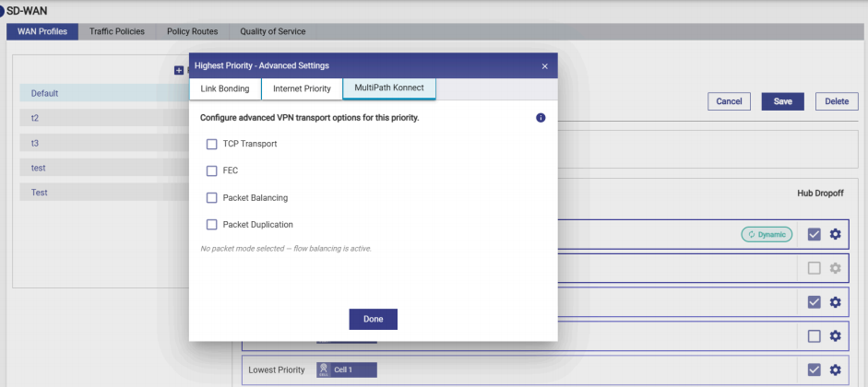Select the MultiPath Konnect tab
Screen dimensions: 868x387
[x=389, y=88]
